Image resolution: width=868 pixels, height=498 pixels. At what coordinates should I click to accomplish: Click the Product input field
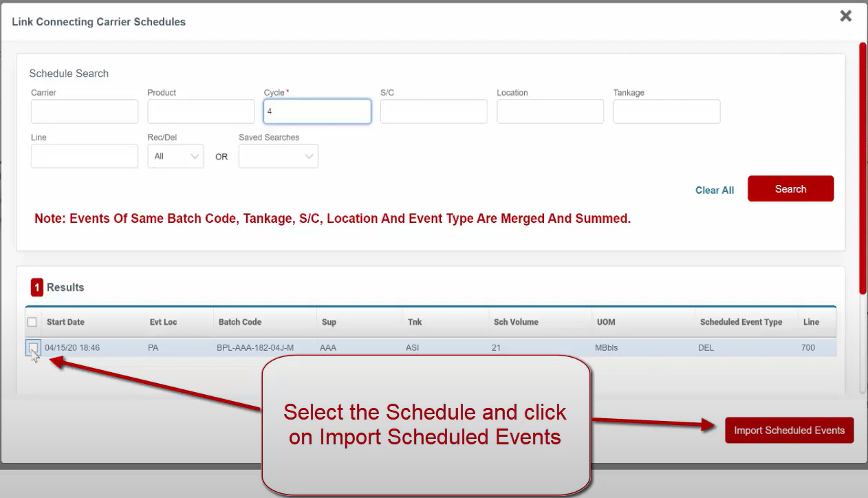point(201,111)
